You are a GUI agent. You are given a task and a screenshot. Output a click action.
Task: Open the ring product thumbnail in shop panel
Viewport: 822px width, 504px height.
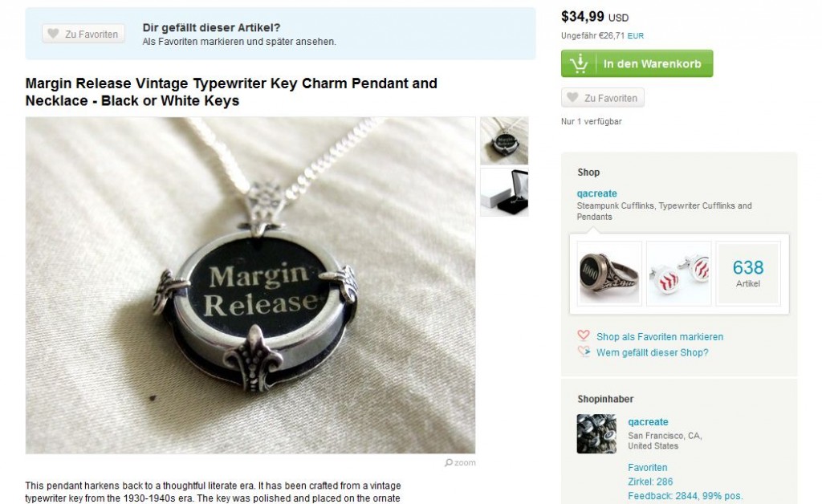[609, 274]
